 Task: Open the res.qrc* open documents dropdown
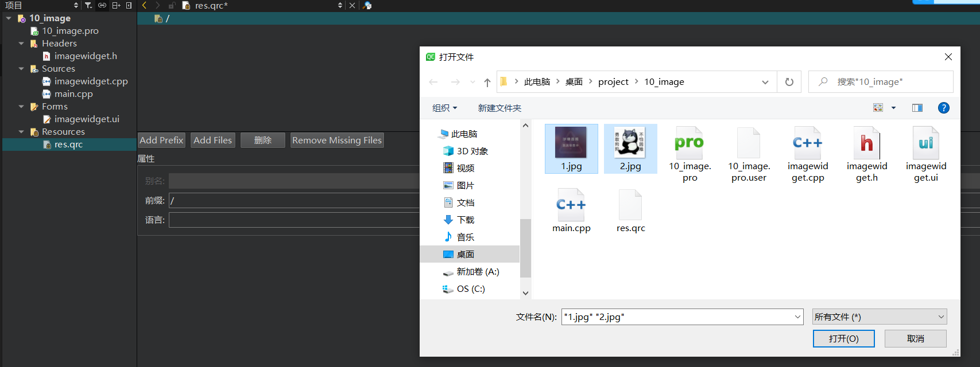340,5
